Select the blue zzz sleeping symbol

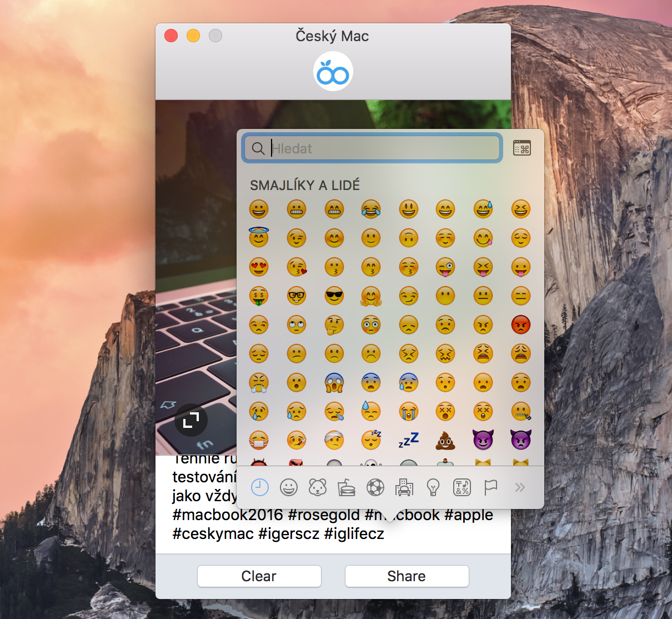(x=409, y=440)
